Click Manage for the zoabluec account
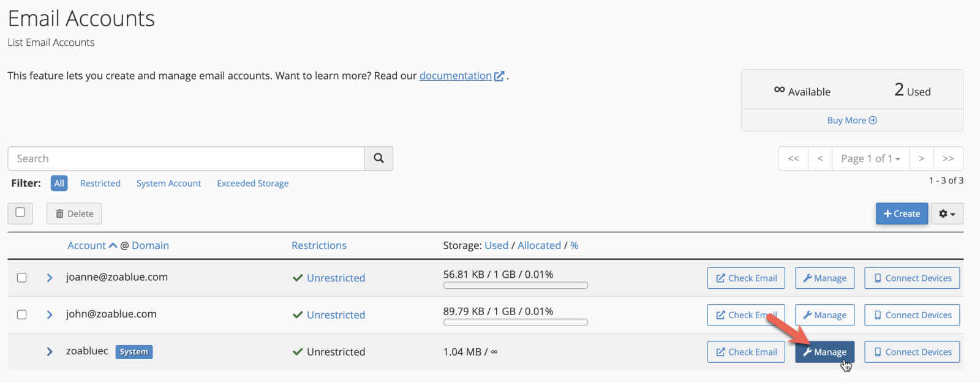Screen dimensions: 980x383 (x=824, y=352)
